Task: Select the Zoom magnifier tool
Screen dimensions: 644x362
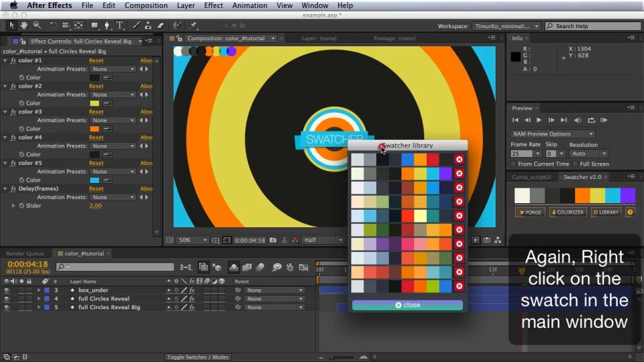Action: click(37, 25)
